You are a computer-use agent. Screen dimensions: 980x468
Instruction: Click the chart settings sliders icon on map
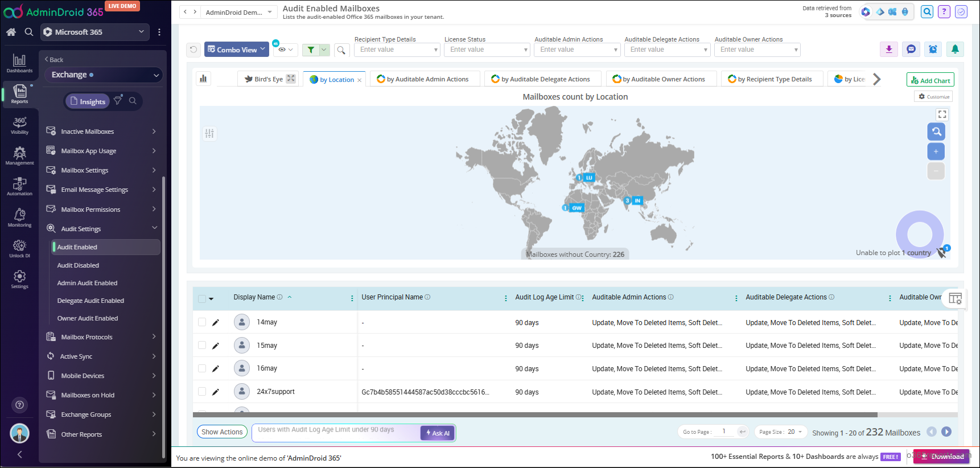click(209, 133)
